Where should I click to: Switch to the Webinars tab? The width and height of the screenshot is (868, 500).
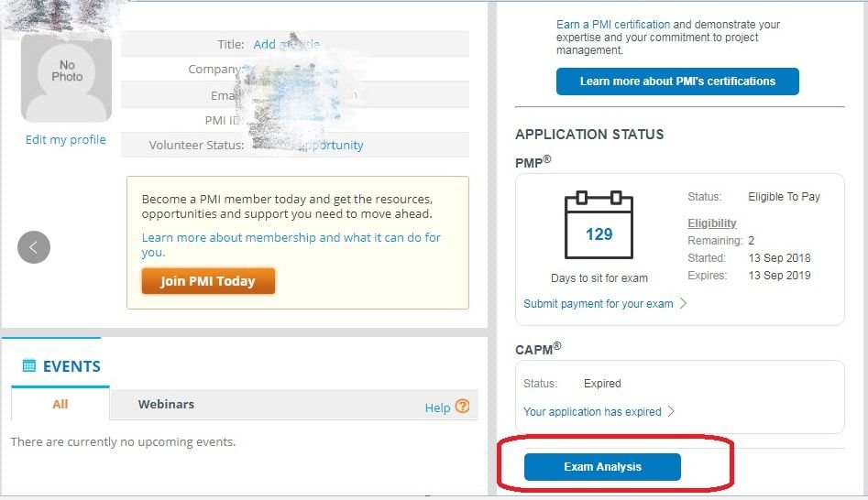[166, 404]
